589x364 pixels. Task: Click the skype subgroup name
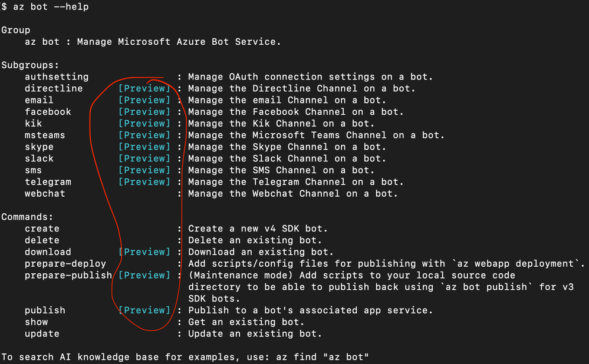(x=39, y=147)
